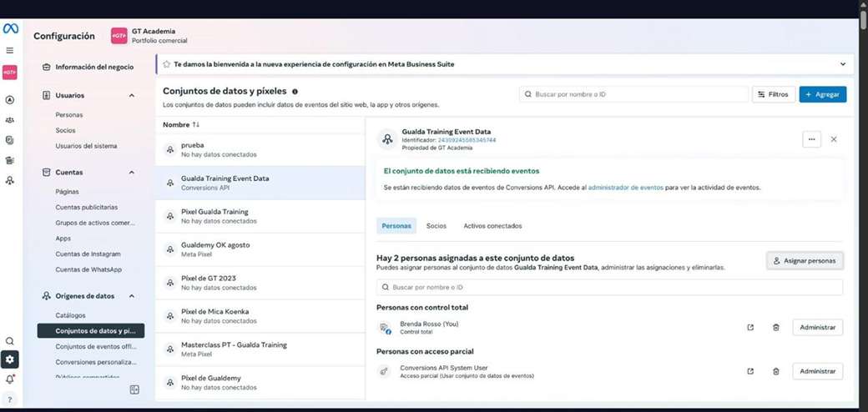Image resolution: width=868 pixels, height=412 pixels.
Task: Open the notifications bell icon
Action: (9, 379)
